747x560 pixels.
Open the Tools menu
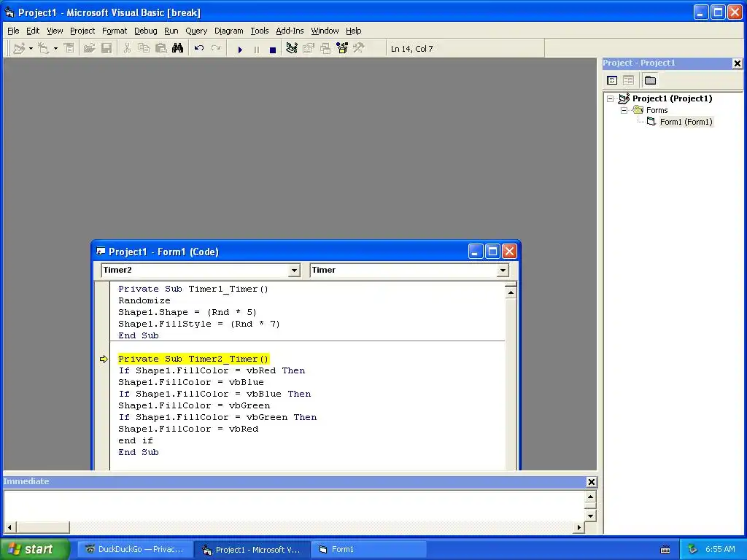pyautogui.click(x=260, y=31)
